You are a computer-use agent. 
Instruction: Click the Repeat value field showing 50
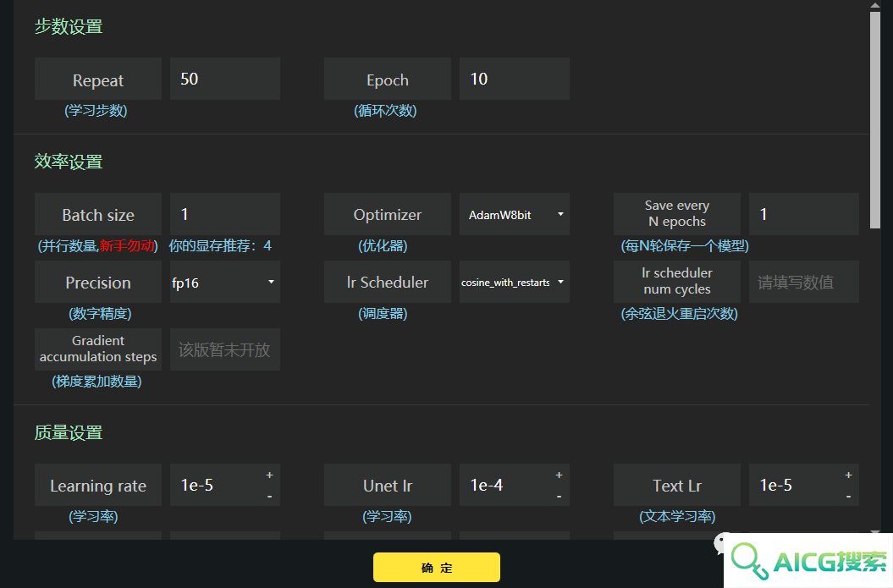225,79
